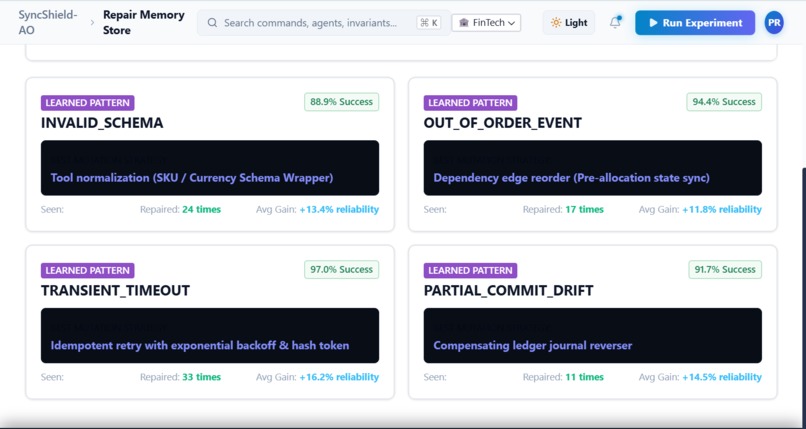Open the FinTech domain dropdown
The height and width of the screenshot is (429, 806).
pyautogui.click(x=486, y=23)
